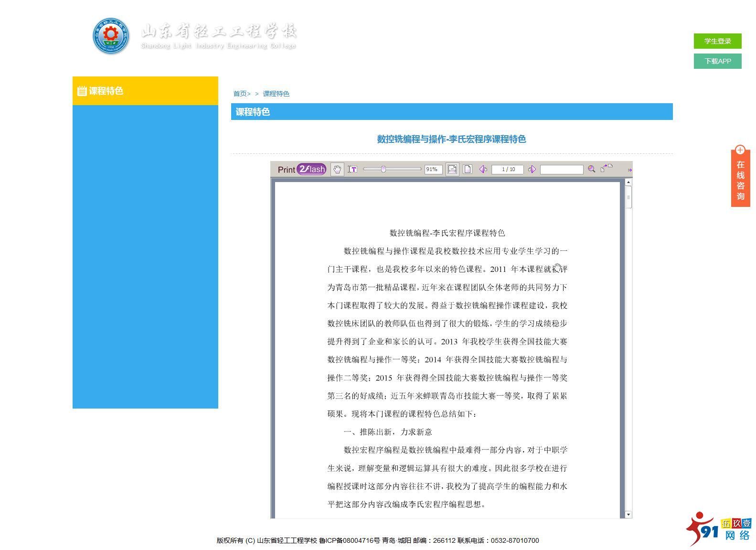Open the 首页 breadcrumb link
The height and width of the screenshot is (550, 756).
240,94
